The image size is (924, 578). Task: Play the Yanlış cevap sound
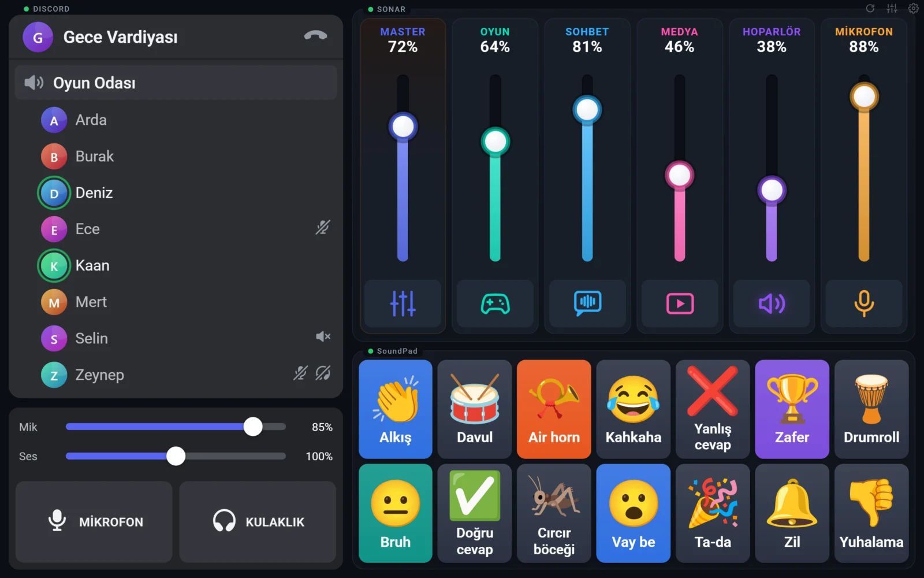[713, 409]
